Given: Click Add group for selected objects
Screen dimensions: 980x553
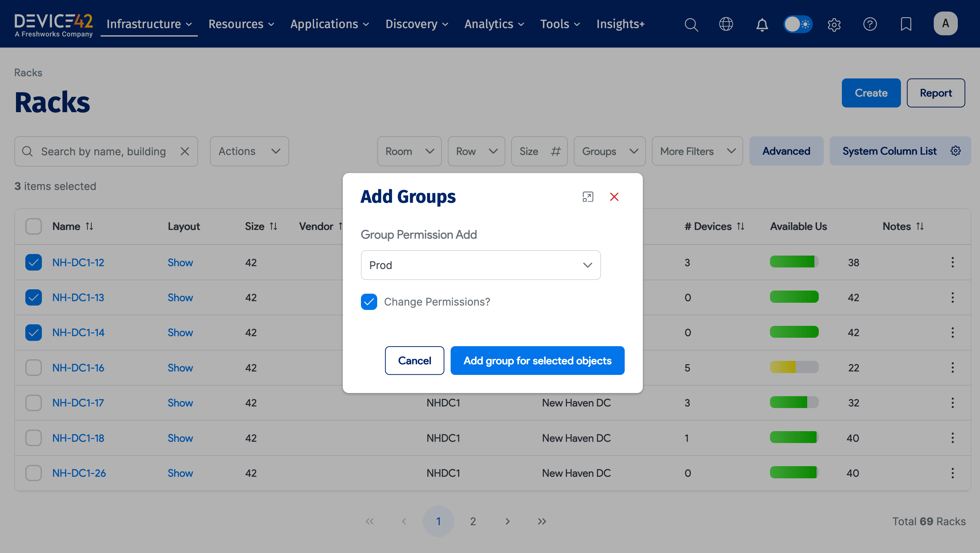Looking at the screenshot, I should (x=537, y=361).
